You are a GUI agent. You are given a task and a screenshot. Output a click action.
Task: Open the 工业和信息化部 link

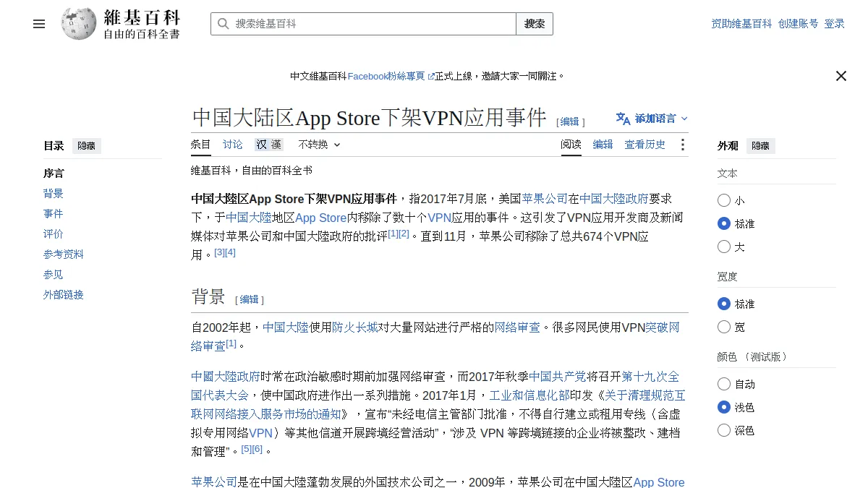click(x=529, y=395)
